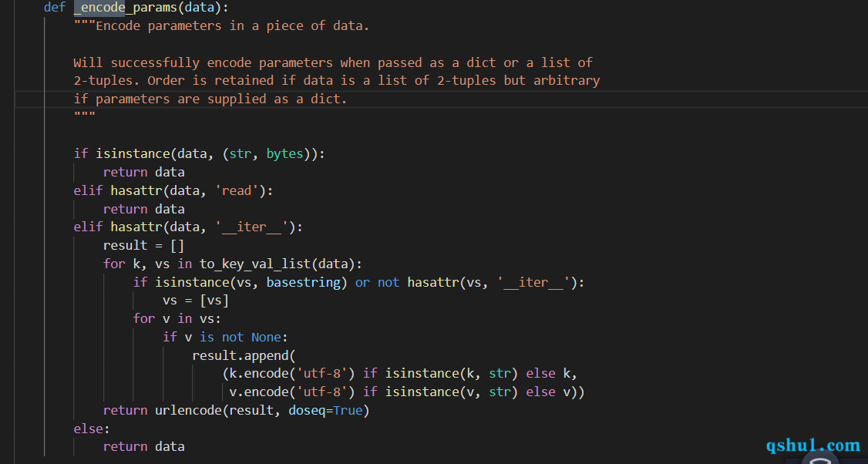Click 'return data' under the hasattr 'read' check
Screen dimensions: 868x464
pyautogui.click(x=144, y=210)
